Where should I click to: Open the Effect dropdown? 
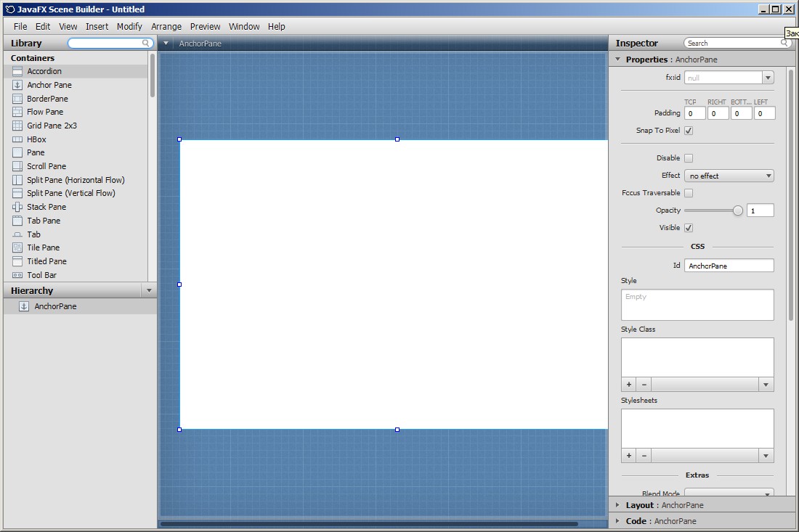pos(729,176)
